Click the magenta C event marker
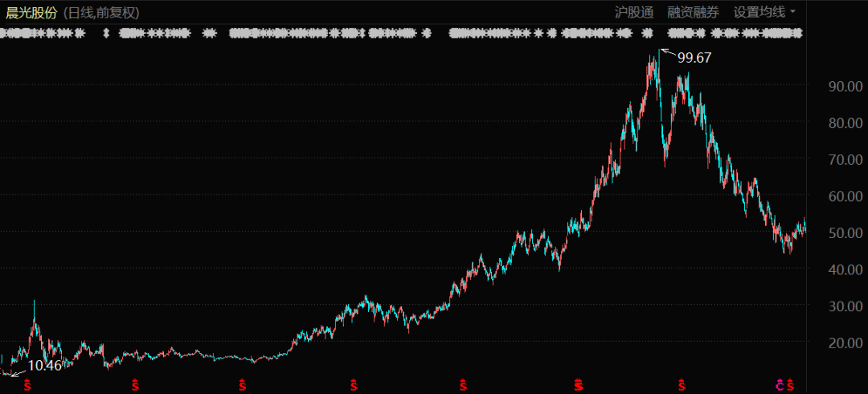Viewport: 868px width, 394px height. point(780,384)
